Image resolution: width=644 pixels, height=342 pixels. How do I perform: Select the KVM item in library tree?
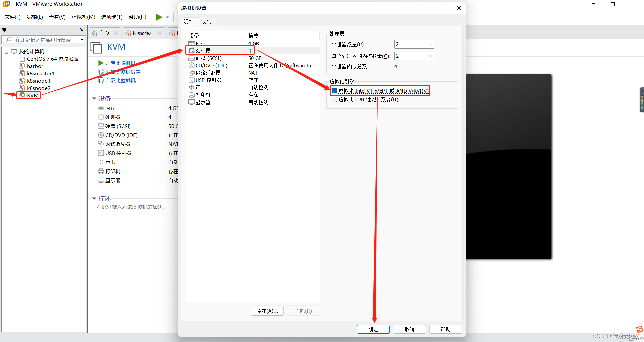point(33,96)
